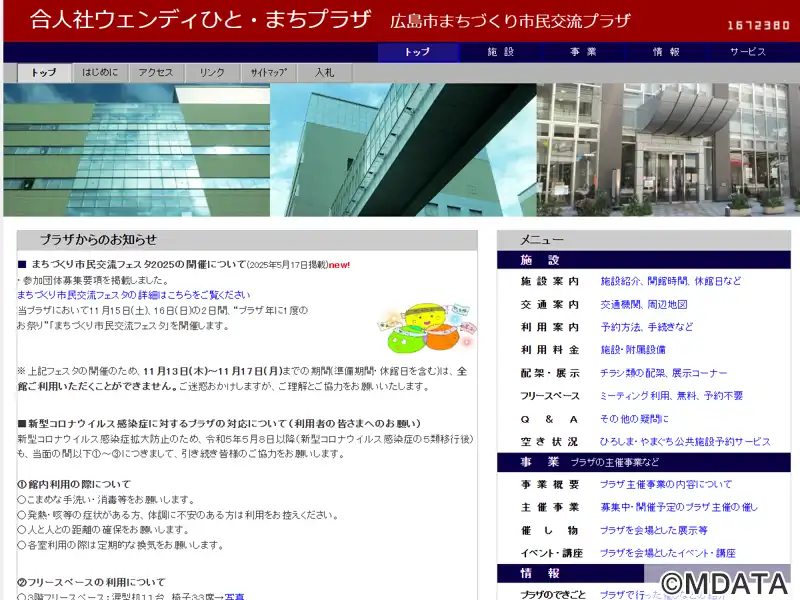Click the 催し物 label in menu
This screenshot has height=600, width=800.
point(549,531)
